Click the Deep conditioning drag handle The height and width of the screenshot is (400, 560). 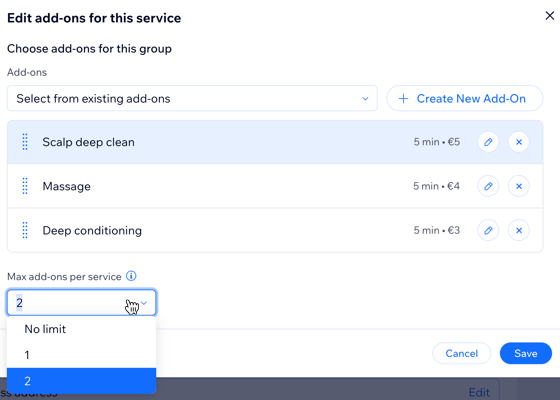click(x=25, y=230)
